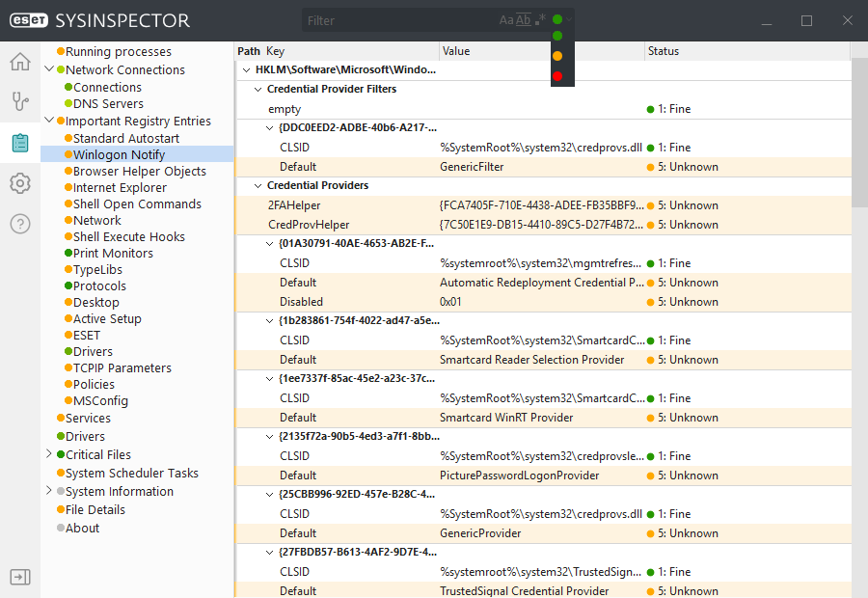This screenshot has width=868, height=598.
Task: Collapse the {01A30791-40AE-4653-AB2E key
Action: (270, 244)
